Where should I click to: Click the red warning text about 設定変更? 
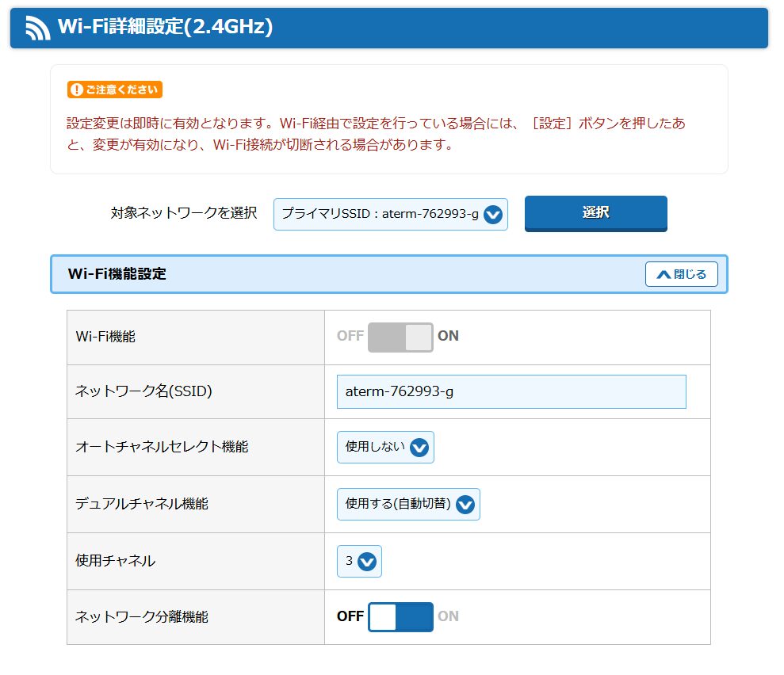(376, 134)
